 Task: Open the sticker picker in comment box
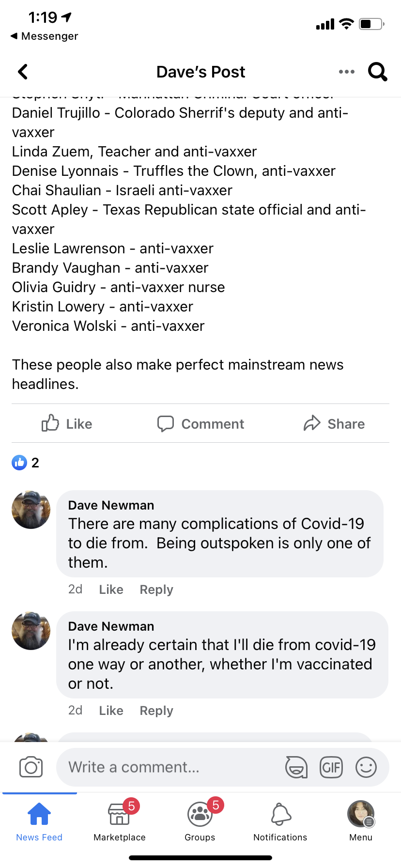point(296,767)
